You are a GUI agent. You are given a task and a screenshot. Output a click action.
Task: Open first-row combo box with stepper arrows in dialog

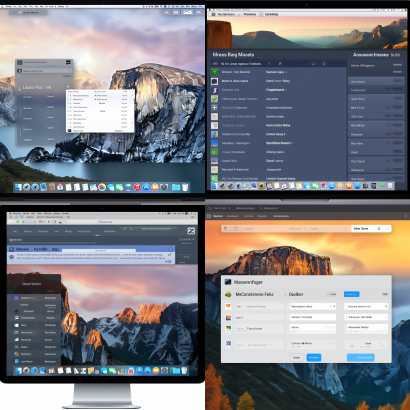coord(313,306)
